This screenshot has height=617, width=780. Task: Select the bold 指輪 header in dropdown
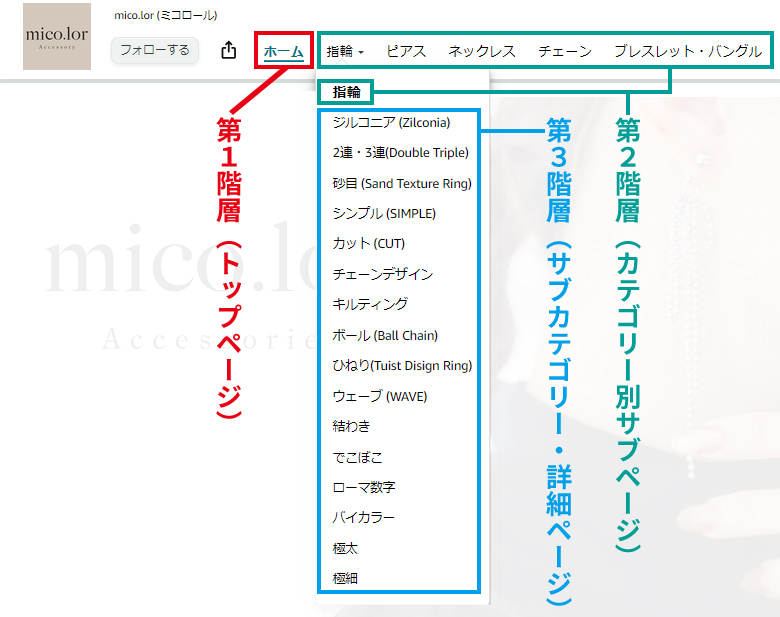346,92
